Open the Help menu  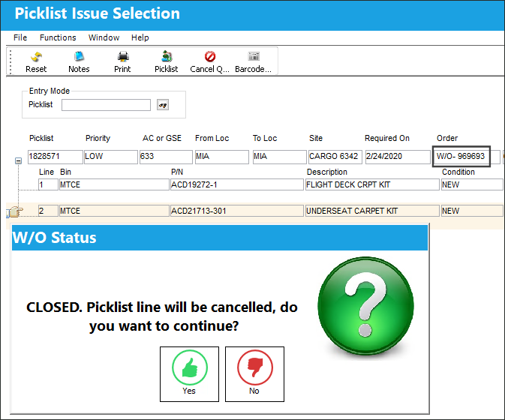tap(140, 37)
